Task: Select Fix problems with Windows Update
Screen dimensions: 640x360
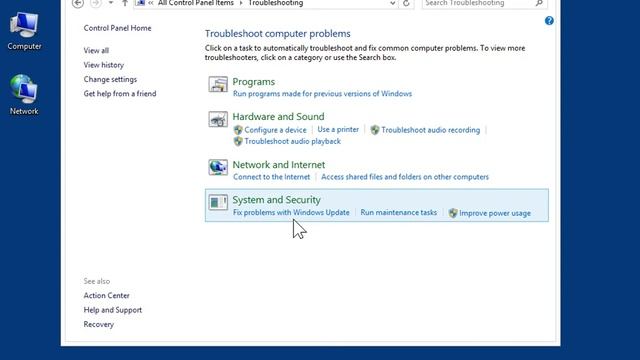Action: tap(291, 212)
